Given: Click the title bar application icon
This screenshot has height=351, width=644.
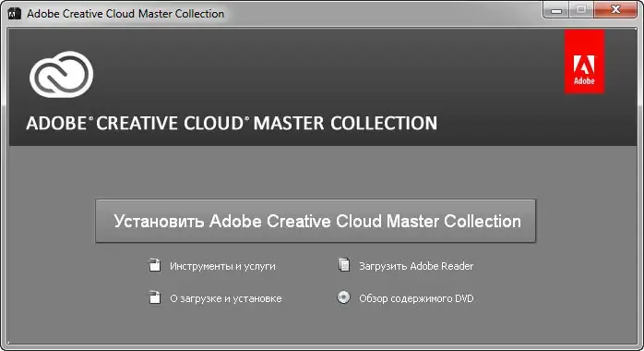Looking at the screenshot, I should (15, 14).
